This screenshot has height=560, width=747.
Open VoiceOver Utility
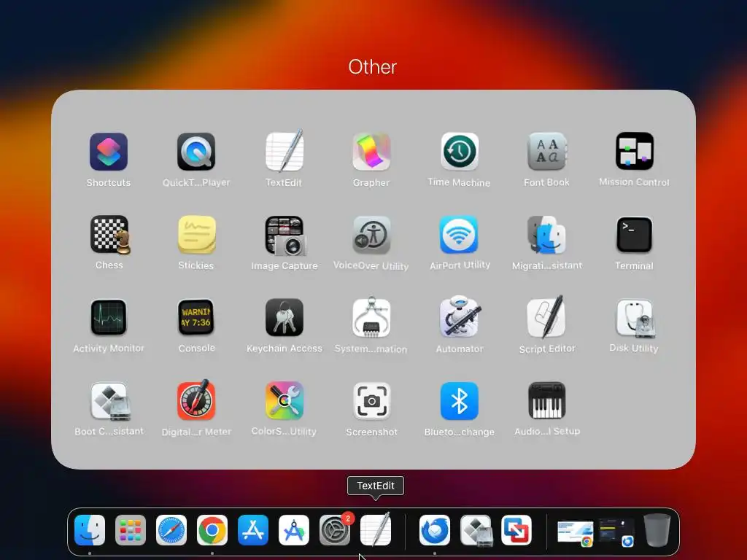(x=371, y=235)
